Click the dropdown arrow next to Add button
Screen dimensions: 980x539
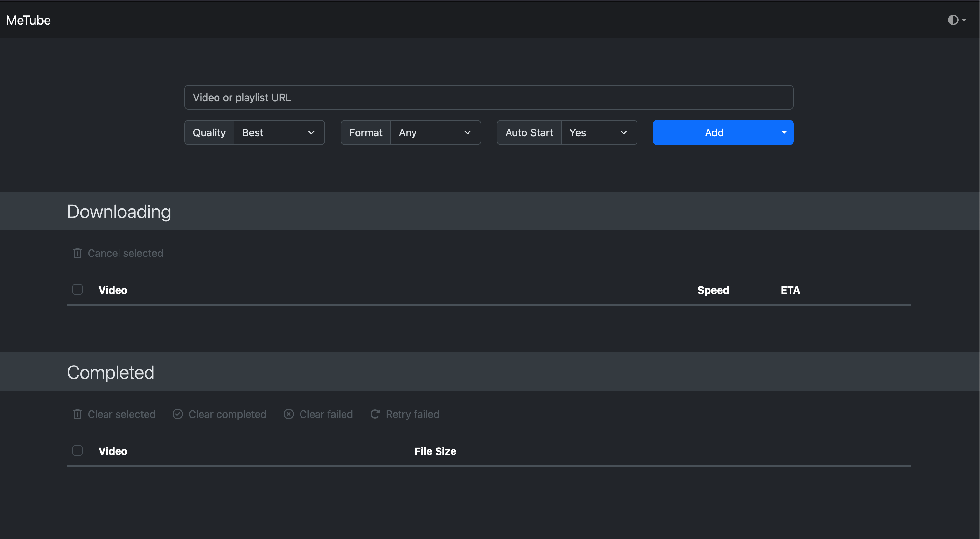(784, 132)
